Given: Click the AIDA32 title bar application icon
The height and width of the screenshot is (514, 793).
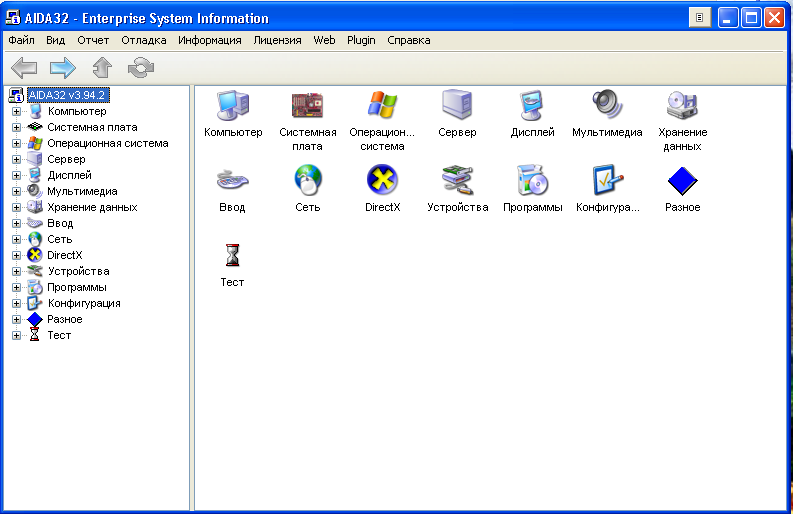Looking at the screenshot, I should tap(13, 18).
